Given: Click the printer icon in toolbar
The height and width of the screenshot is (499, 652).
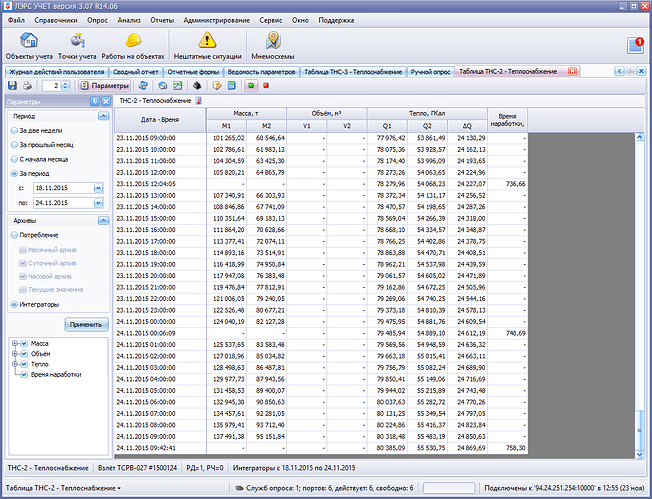Looking at the screenshot, I should (27, 86).
